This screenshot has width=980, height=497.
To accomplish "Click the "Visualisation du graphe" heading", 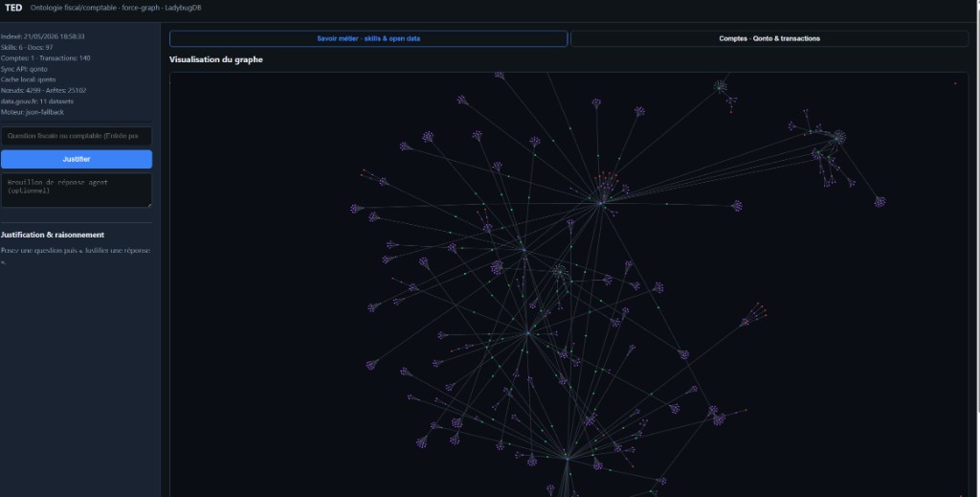I will coord(215,60).
